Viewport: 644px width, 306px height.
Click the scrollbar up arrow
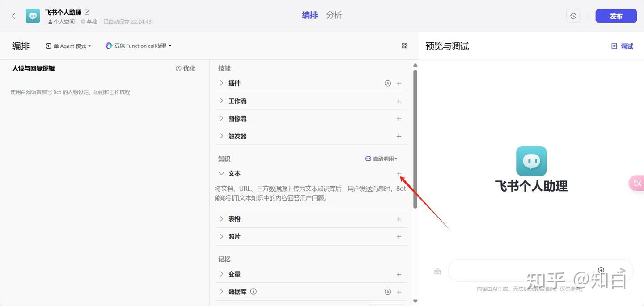pos(415,65)
